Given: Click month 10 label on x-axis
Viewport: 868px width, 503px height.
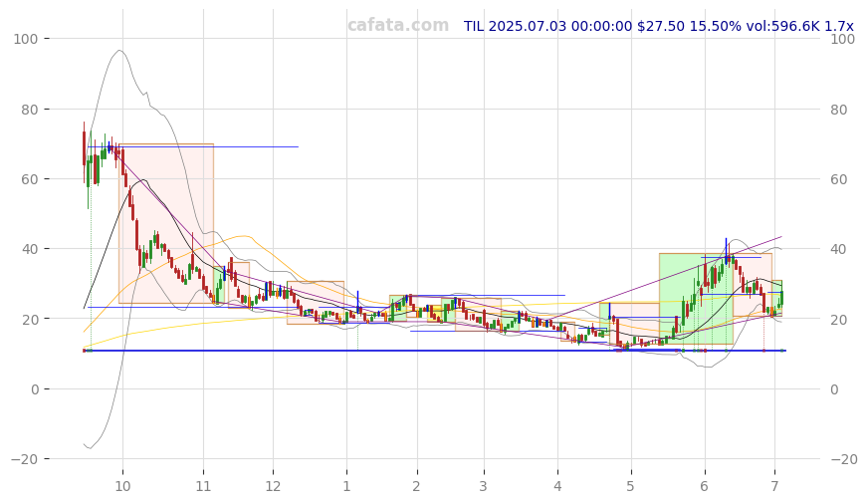Looking at the screenshot, I should (x=122, y=486).
